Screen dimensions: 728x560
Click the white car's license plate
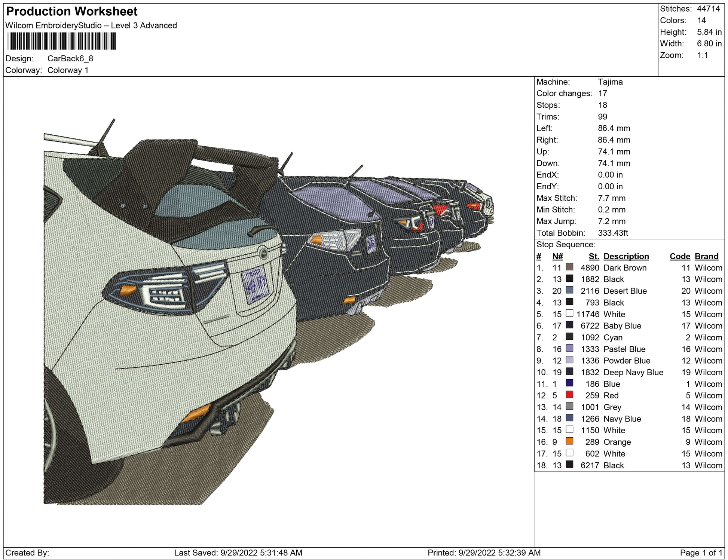255,285
